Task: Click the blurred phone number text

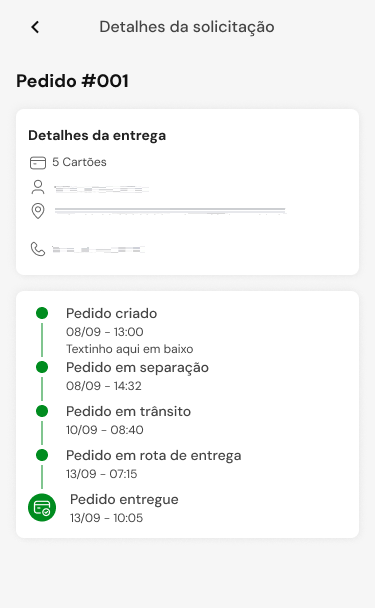Action: pyautogui.click(x=99, y=249)
